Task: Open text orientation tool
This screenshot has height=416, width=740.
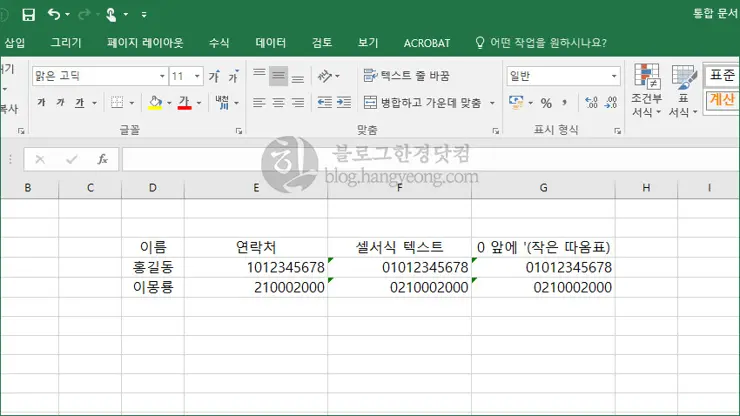Action: pos(325,76)
